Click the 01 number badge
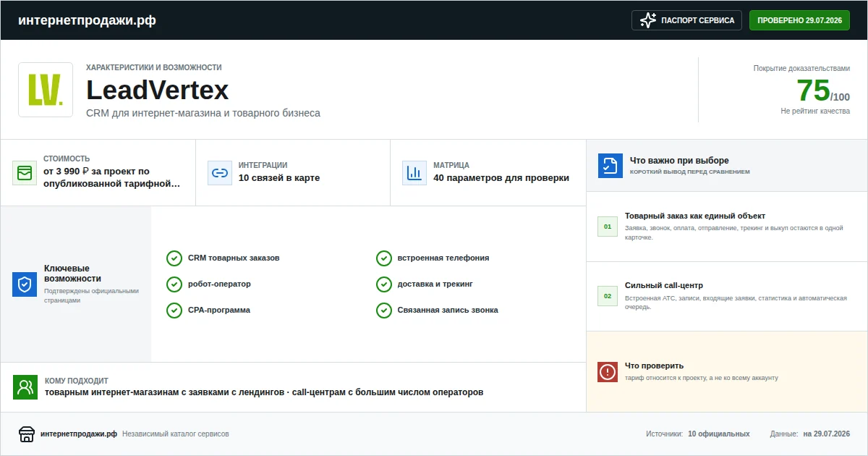 (608, 227)
